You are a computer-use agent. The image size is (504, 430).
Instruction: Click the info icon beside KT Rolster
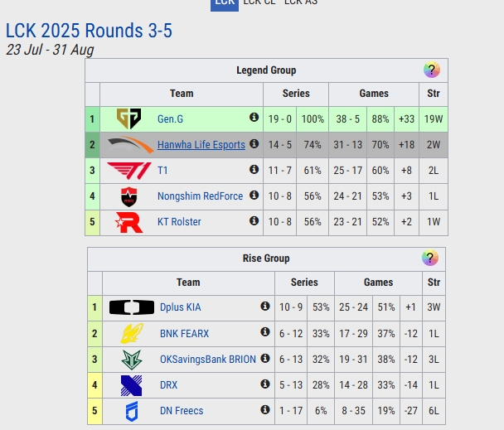[254, 220]
